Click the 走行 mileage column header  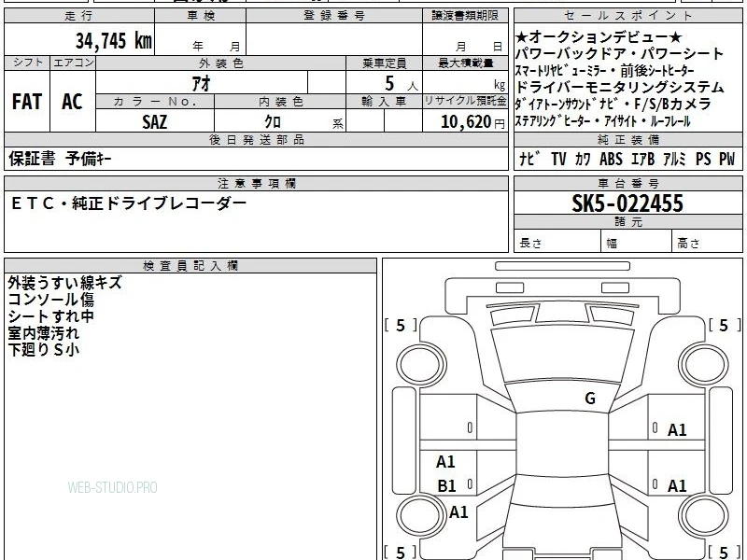pyautogui.click(x=79, y=16)
